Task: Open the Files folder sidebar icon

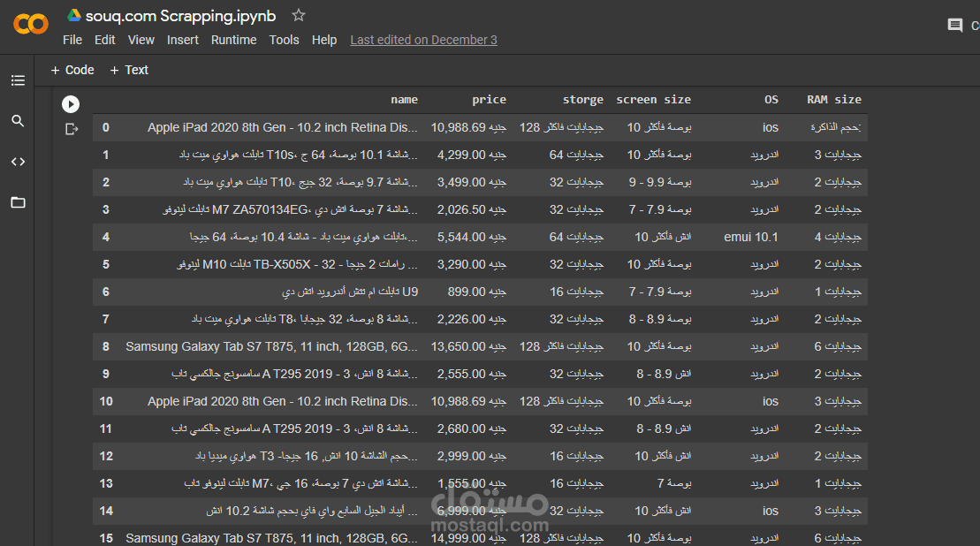Action: (x=19, y=202)
